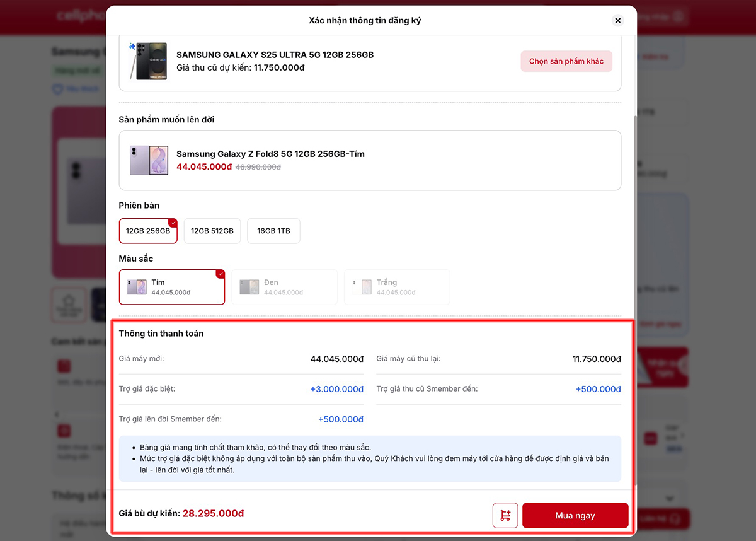Click the Galaxy Z Fold8 thumbnail
756x541 pixels.
coord(149,160)
